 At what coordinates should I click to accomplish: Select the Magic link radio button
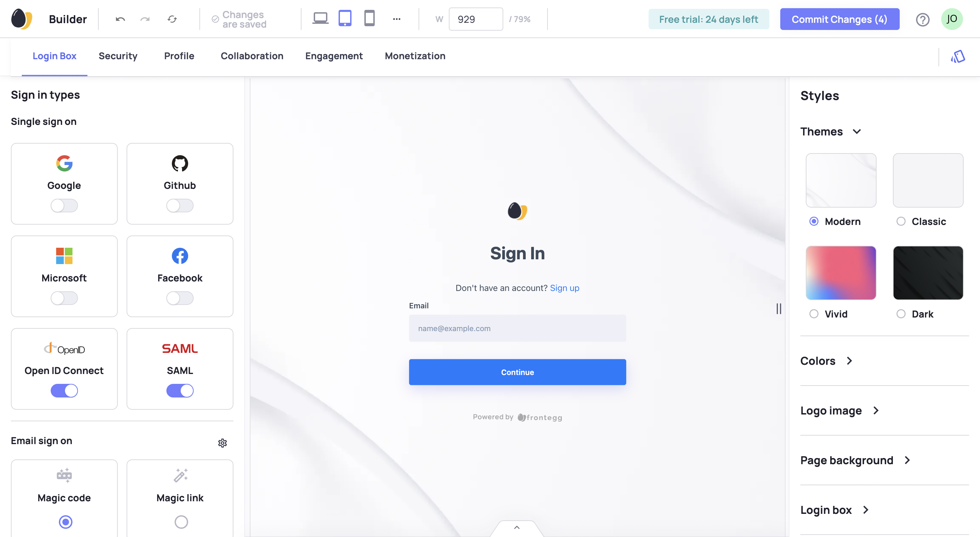point(181,522)
